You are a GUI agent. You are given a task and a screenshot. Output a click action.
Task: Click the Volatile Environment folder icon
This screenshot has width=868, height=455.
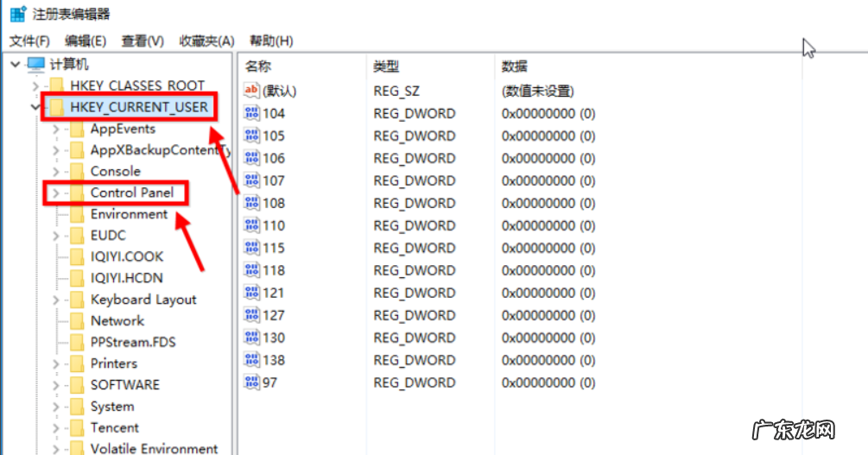(x=78, y=448)
